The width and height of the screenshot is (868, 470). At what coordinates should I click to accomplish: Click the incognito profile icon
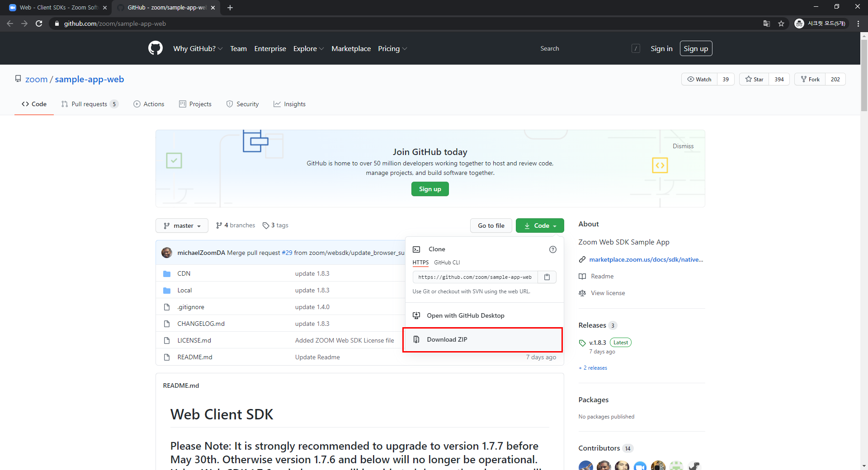tap(799, 23)
